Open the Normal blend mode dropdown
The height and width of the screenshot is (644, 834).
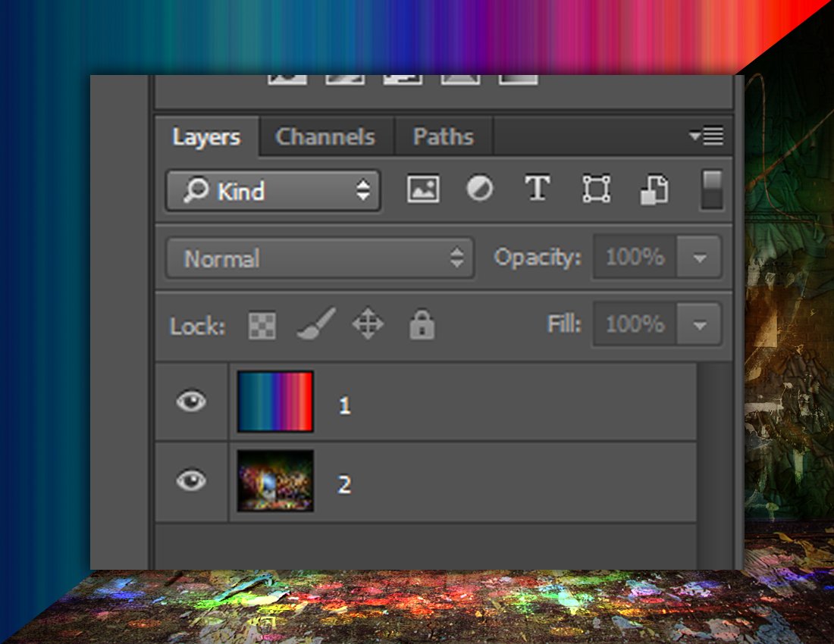coord(320,258)
